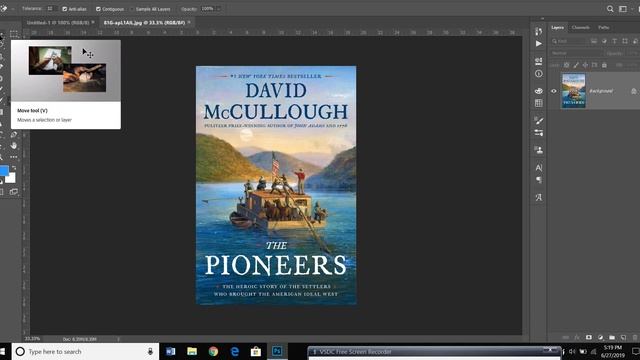Open the Character panel icon

(x=539, y=167)
